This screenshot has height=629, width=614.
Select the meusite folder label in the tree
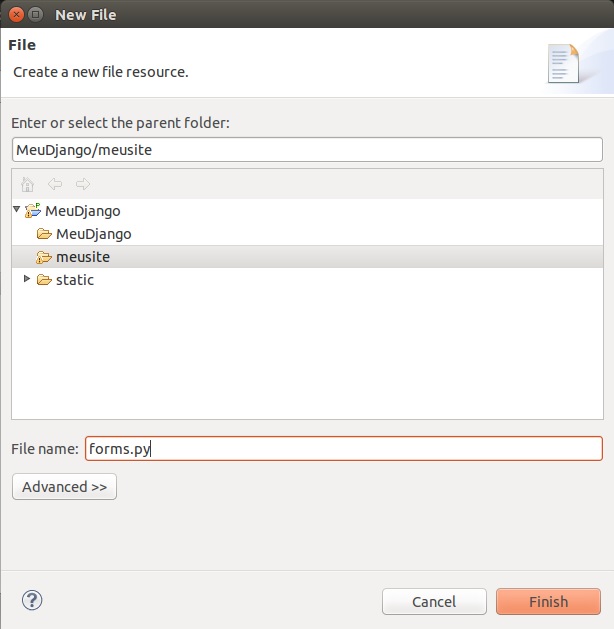(83, 257)
